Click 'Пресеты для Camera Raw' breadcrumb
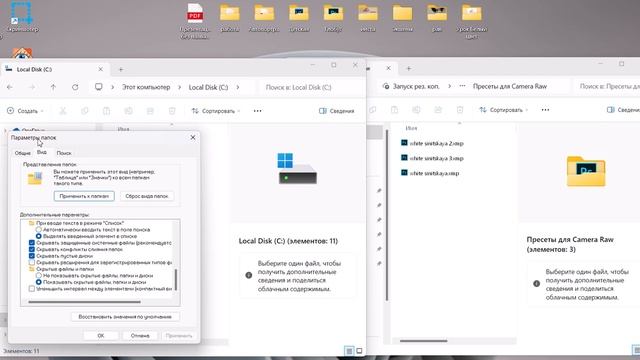Image resolution: width=640 pixels, height=360 pixels. (x=510, y=86)
